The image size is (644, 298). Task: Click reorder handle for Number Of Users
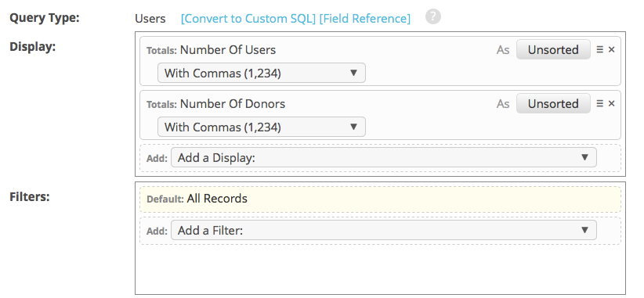[x=599, y=49]
